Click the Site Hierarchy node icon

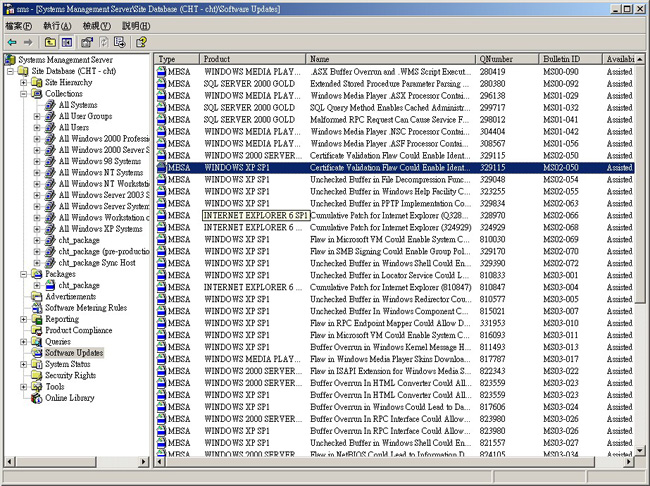tap(37, 82)
